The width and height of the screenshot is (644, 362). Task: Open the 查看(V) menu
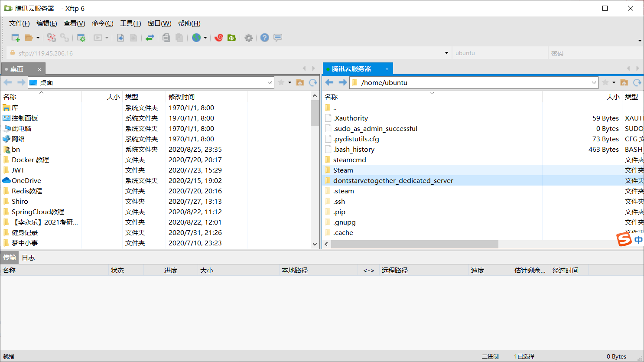click(75, 23)
